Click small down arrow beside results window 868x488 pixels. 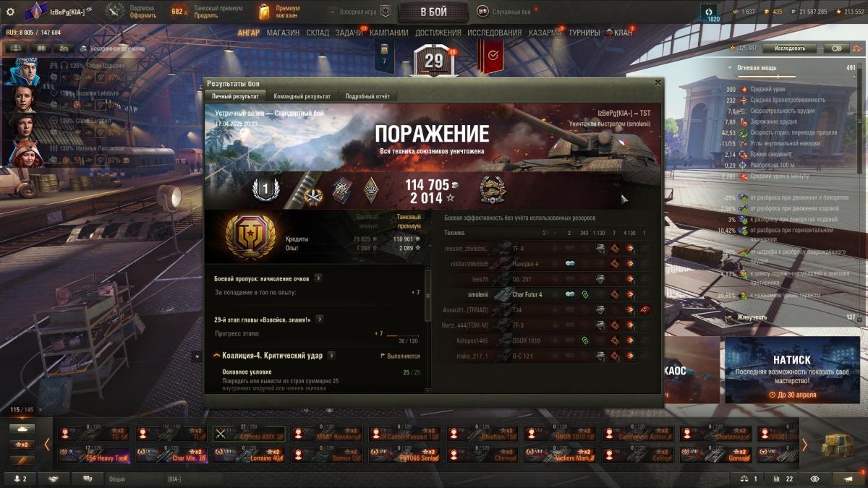[x=197, y=356]
